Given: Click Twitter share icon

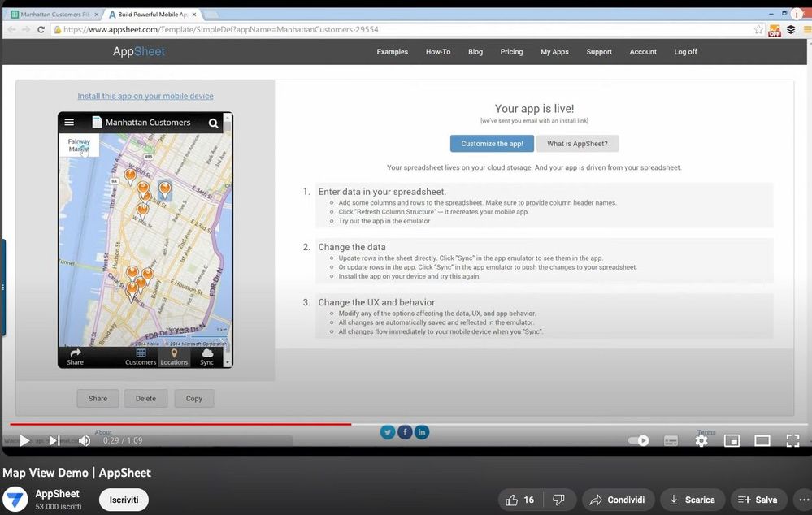Looking at the screenshot, I should pos(388,431).
